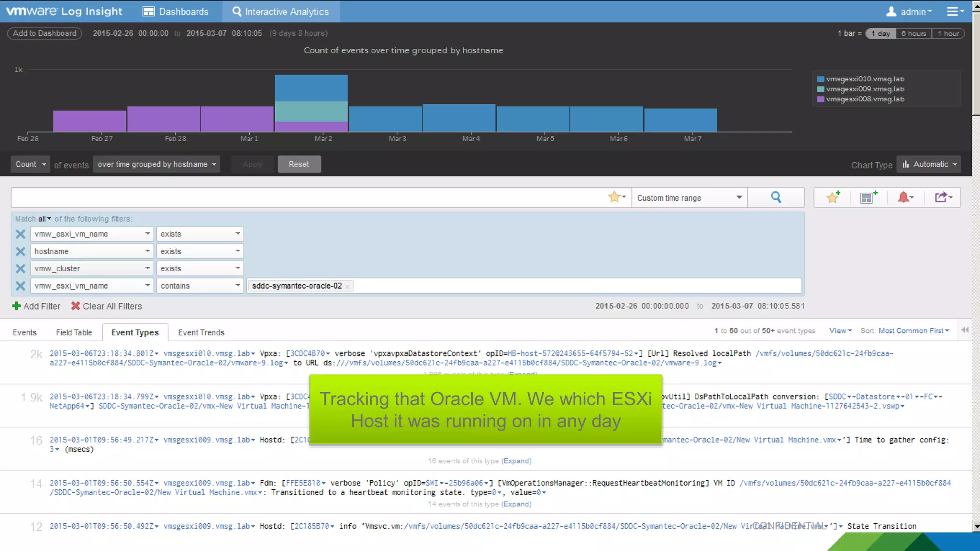Toggle vmsgesxi009.vmsg.lab legend swatch
The width and height of the screenshot is (980, 551).
pos(821,89)
